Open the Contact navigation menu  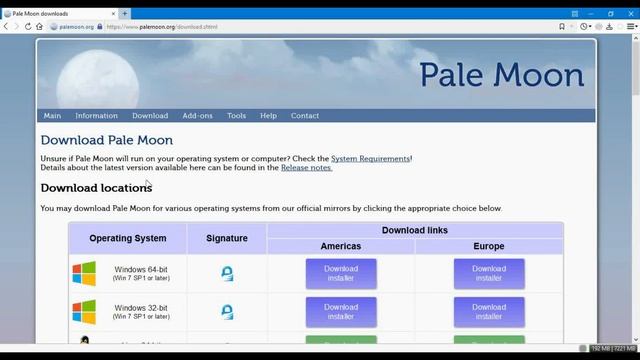[305, 116]
